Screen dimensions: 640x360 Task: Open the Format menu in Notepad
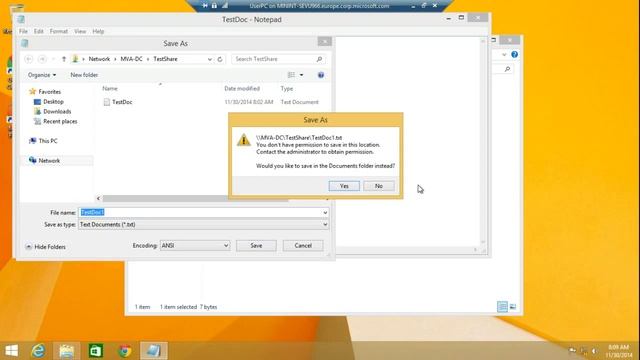tap(59, 31)
